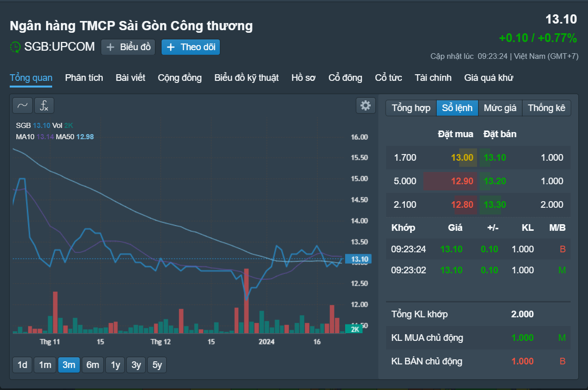The height and width of the screenshot is (390, 588).
Task: Open the Tài chính tab
Action: pos(433,78)
